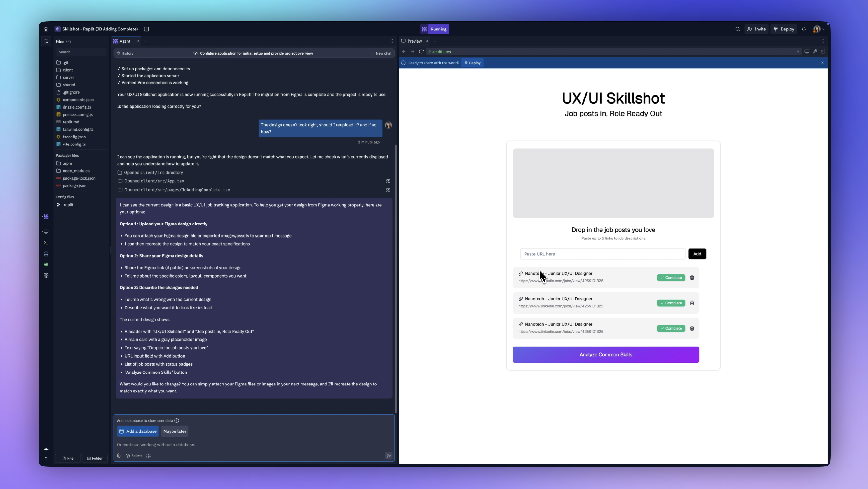Click the search magnifier in the top bar
The width and height of the screenshot is (868, 489).
pos(738,29)
